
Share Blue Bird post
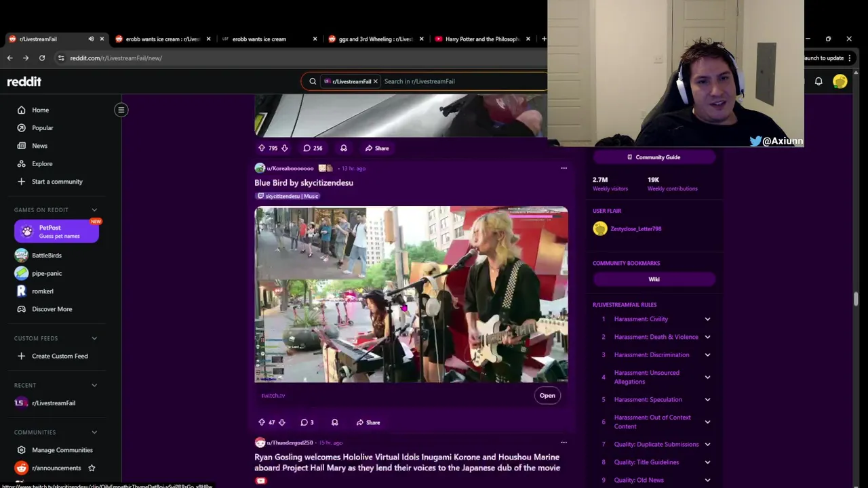[x=368, y=422]
